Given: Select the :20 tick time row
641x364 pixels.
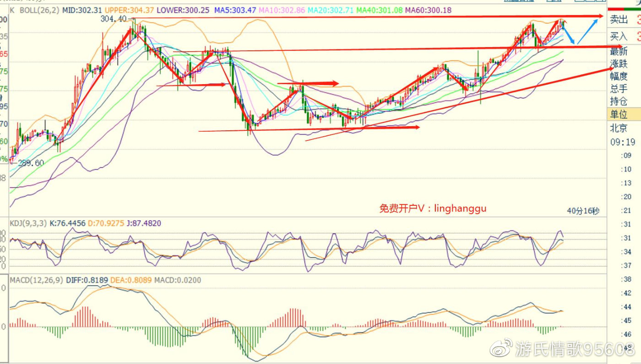Looking at the screenshot, I should (626, 197).
